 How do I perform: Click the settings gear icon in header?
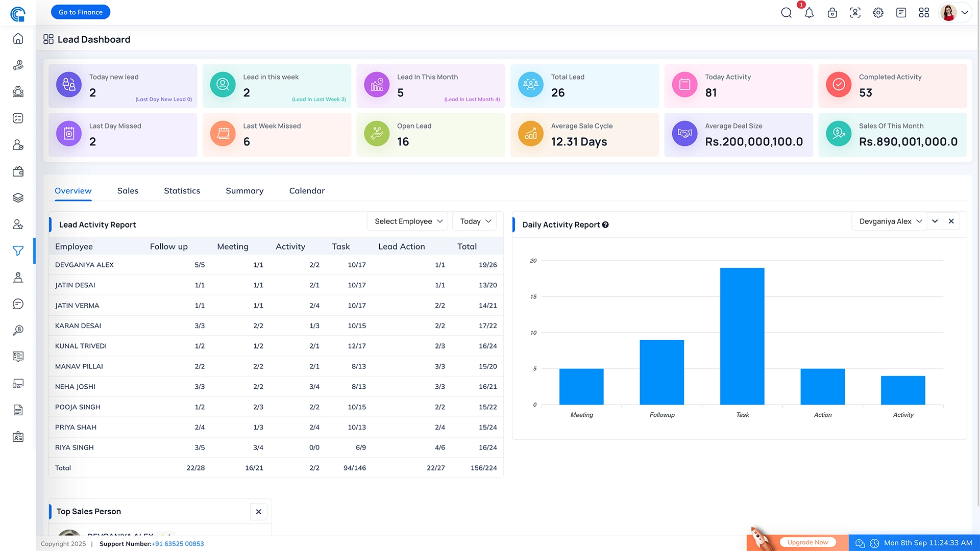(x=878, y=13)
